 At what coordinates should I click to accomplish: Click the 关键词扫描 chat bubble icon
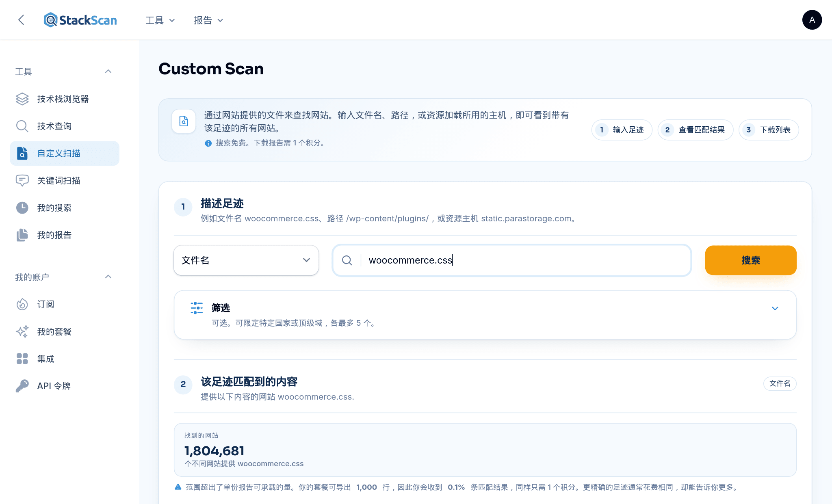tap(22, 181)
